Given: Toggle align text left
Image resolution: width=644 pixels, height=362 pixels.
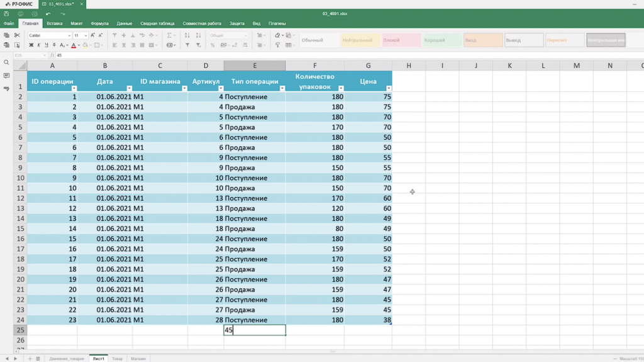Looking at the screenshot, I should click(114, 45).
